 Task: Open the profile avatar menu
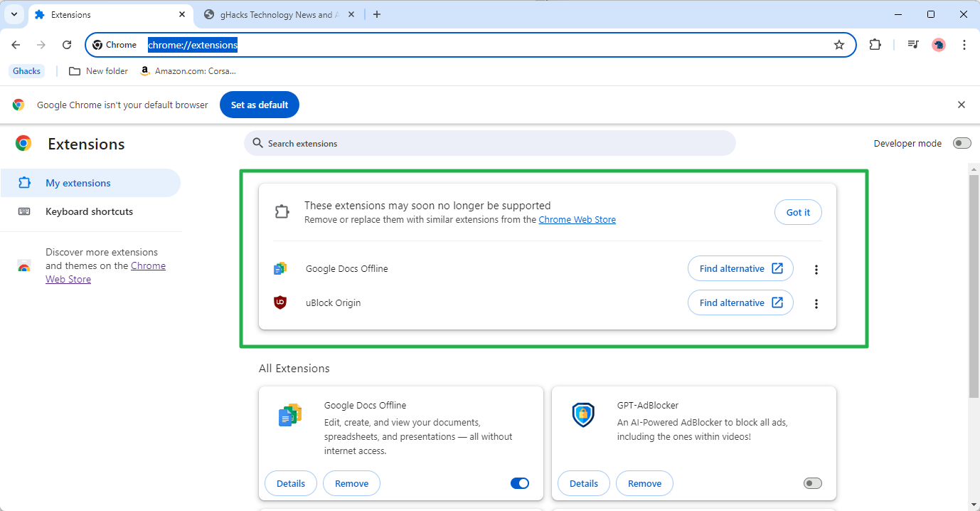click(939, 45)
